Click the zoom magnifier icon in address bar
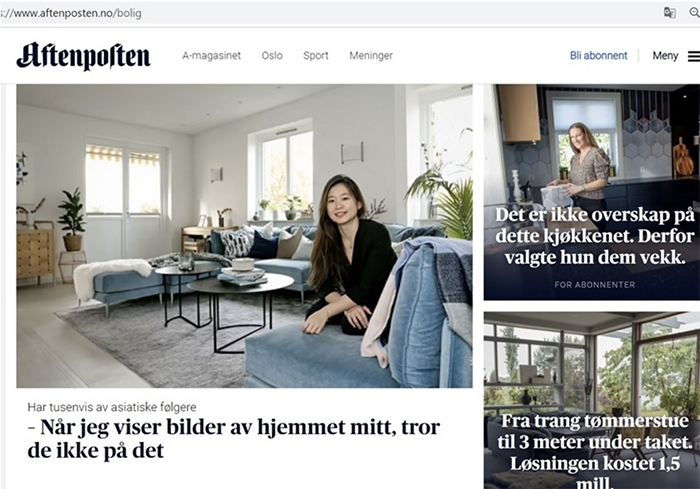Image resolution: width=700 pixels, height=489 pixels. coord(695,13)
